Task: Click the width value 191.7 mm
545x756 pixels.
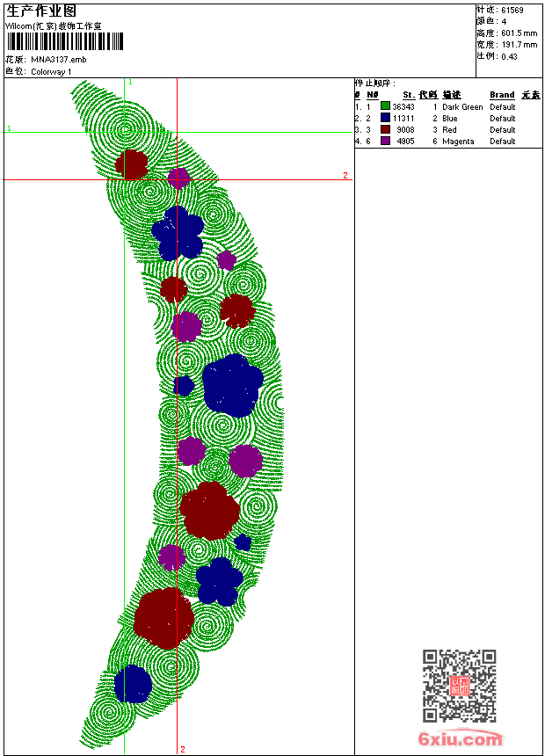Action: [x=519, y=45]
